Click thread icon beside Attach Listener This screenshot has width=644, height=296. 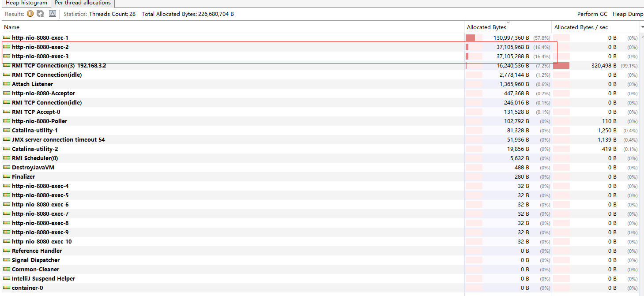pos(7,84)
